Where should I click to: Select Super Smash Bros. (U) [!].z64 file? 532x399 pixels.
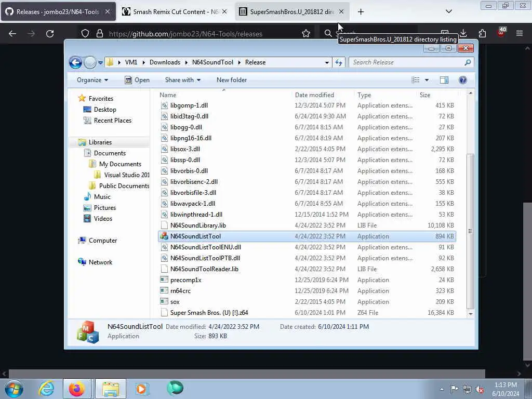coord(209,312)
